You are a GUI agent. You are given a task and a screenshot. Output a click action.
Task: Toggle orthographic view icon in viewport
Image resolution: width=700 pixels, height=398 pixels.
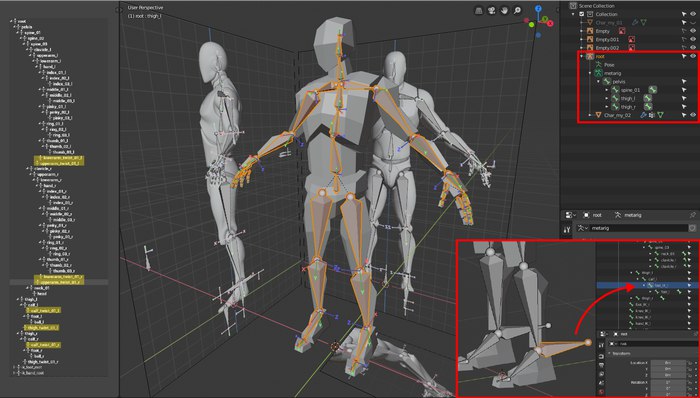click(x=479, y=10)
